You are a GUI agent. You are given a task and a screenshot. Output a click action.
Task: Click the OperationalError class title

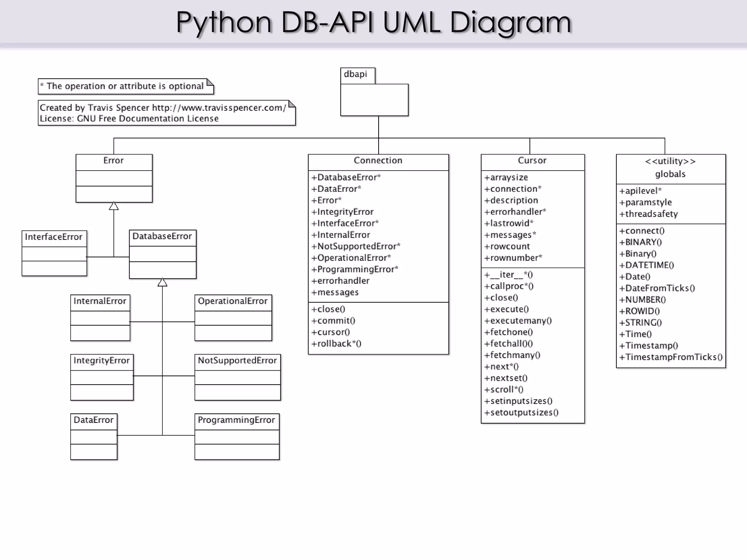tap(233, 302)
